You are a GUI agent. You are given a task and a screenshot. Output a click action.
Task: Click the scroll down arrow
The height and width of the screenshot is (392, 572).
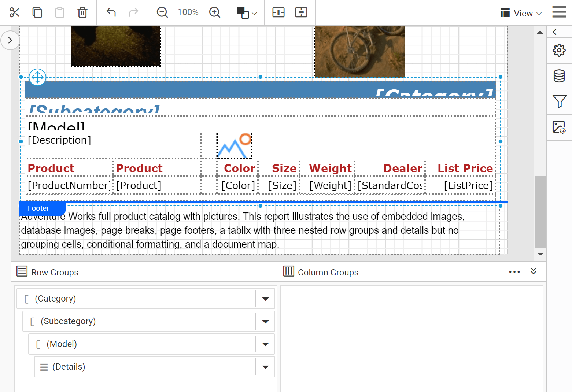click(x=540, y=254)
